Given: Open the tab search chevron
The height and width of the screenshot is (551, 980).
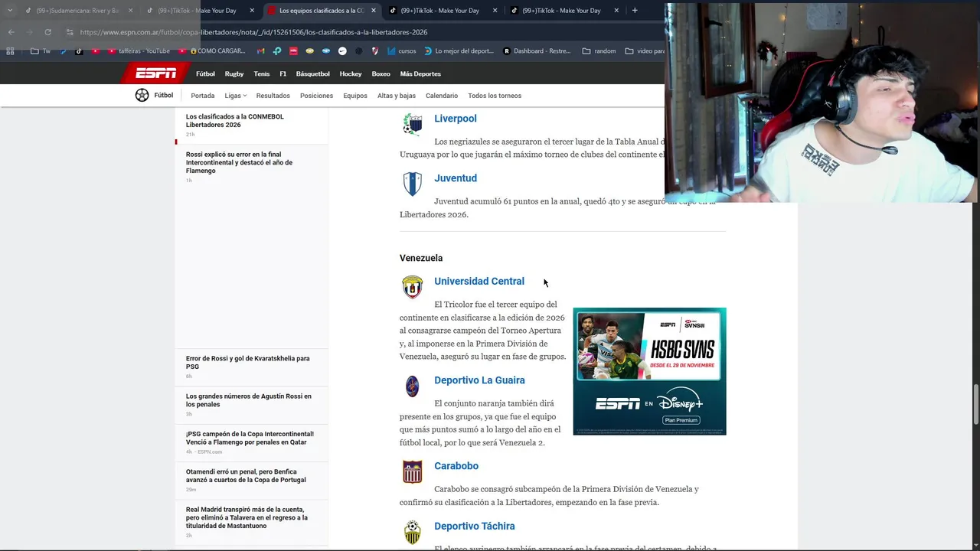Looking at the screenshot, I should click(x=9, y=11).
